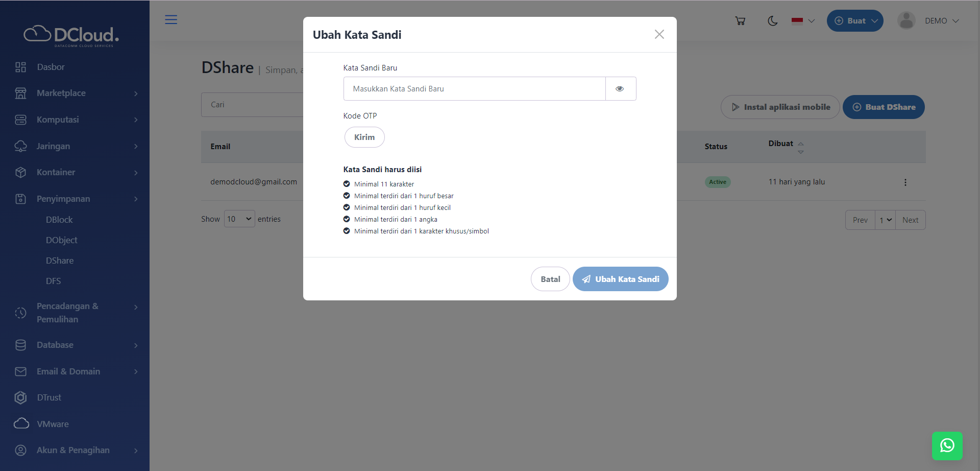Open the Jaringan section icon

[20, 146]
